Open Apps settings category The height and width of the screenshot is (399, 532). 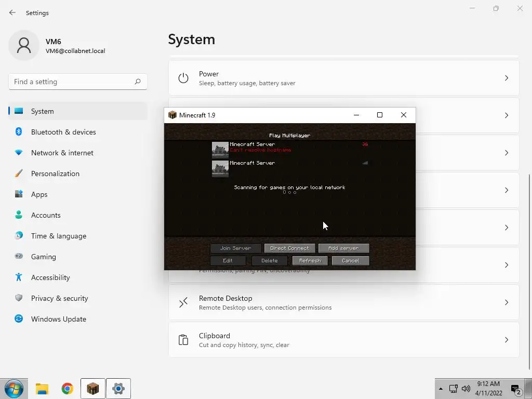click(x=78, y=194)
